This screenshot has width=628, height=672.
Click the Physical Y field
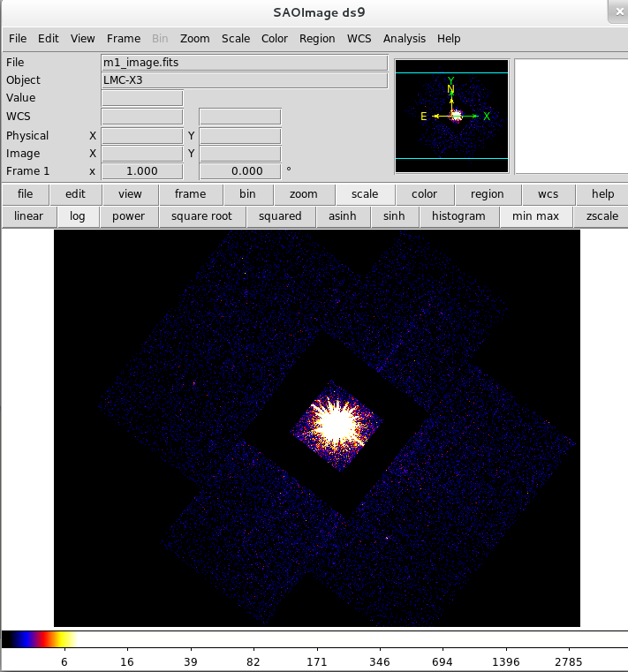240,136
